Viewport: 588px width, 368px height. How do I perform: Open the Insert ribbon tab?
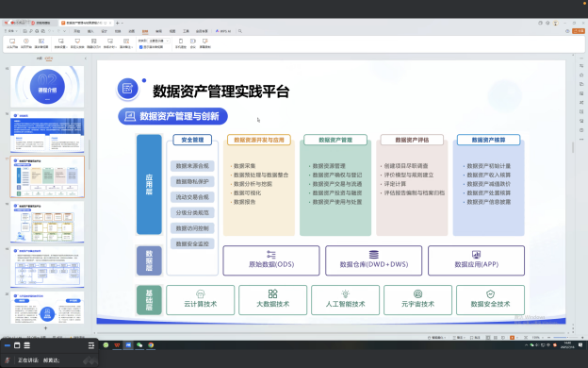click(x=90, y=31)
